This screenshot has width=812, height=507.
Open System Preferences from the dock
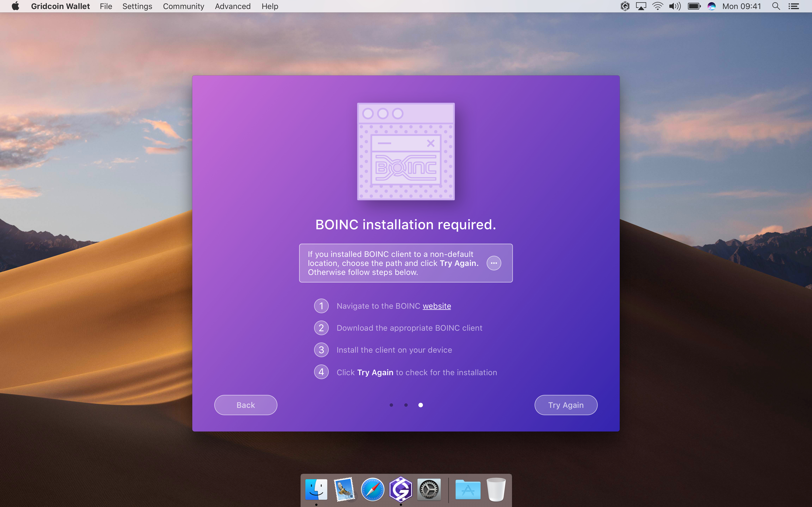pyautogui.click(x=429, y=489)
